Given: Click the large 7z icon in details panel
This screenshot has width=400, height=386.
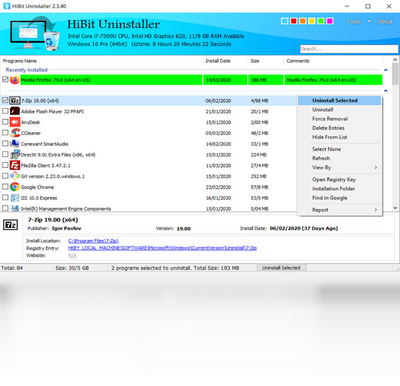Looking at the screenshot, I should 11,226.
